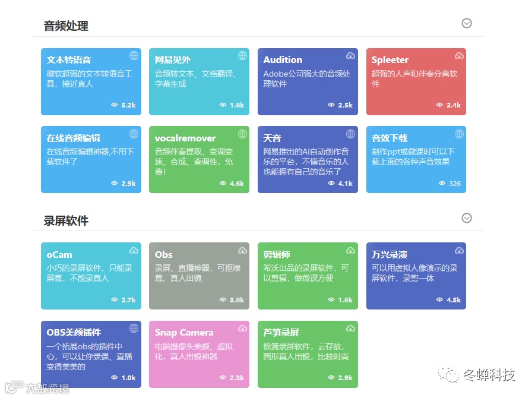The image size is (532, 398).
Task: Click description 小巧的录屏软件，只能录屏幕
Action: point(89,273)
